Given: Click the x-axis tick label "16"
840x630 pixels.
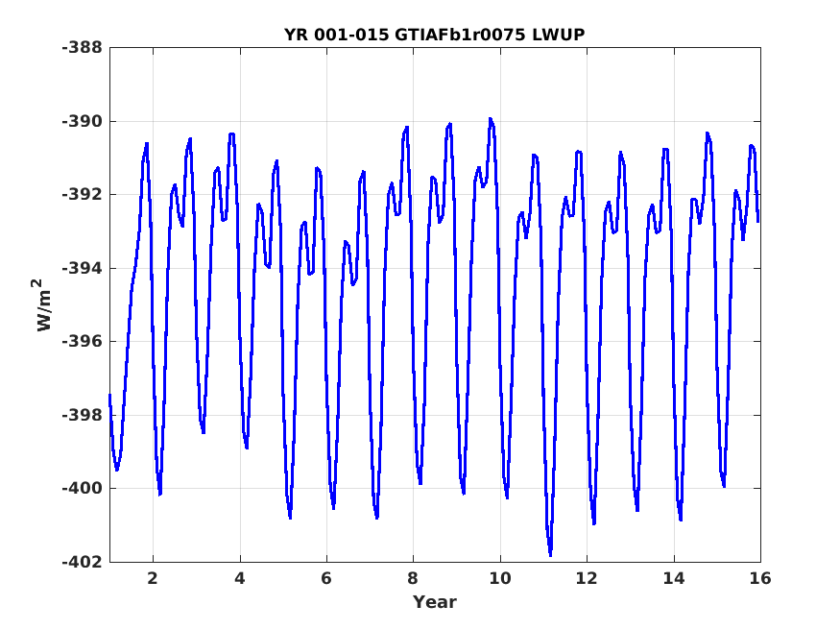Looking at the screenshot, I should click(x=760, y=578).
